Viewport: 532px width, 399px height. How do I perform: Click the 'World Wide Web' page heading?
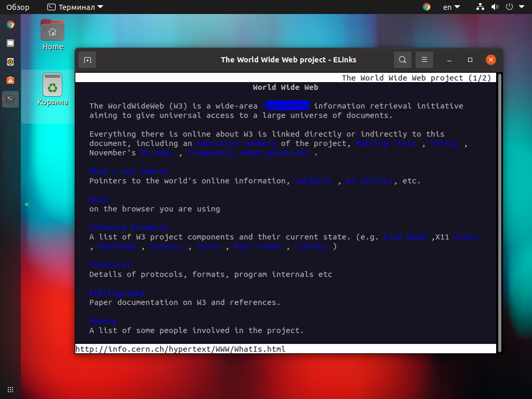coord(285,87)
